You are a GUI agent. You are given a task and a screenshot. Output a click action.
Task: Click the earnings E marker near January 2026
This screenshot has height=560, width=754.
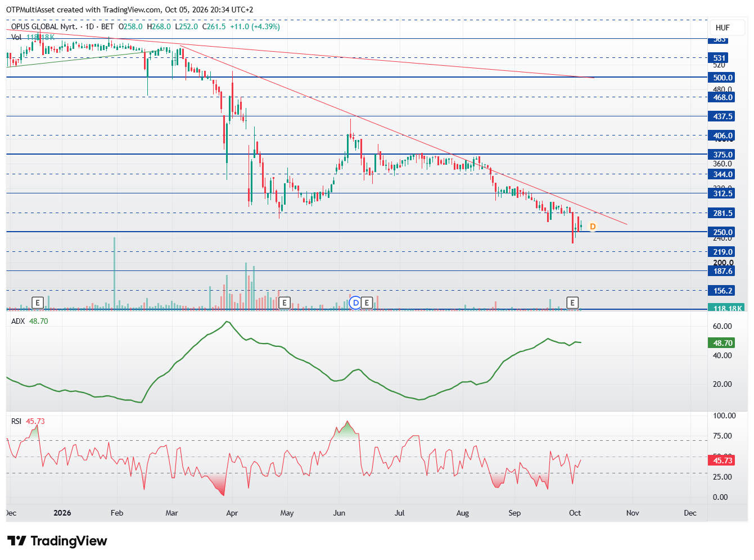click(38, 303)
